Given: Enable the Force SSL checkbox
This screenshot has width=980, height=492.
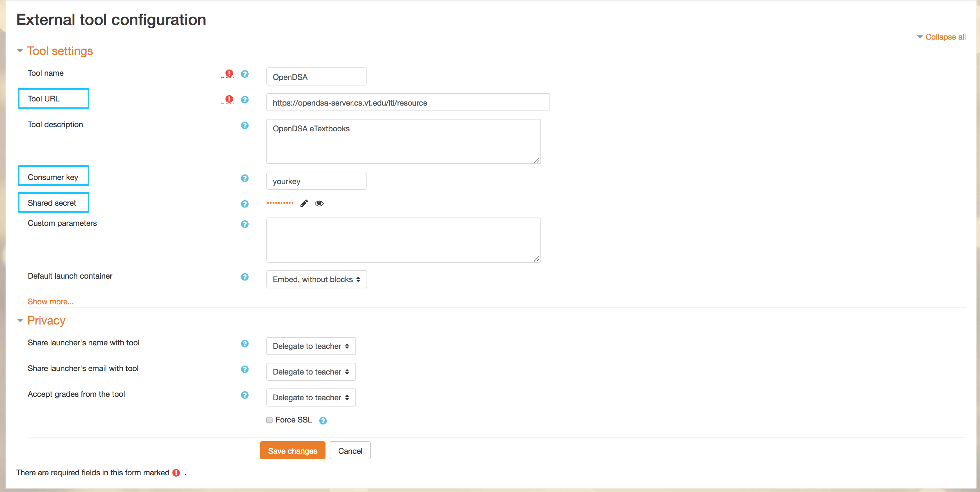Looking at the screenshot, I should point(270,420).
